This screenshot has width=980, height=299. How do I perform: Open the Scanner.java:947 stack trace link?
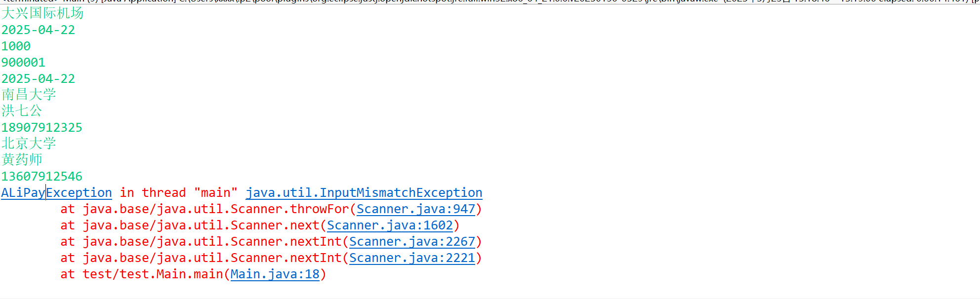(x=415, y=209)
